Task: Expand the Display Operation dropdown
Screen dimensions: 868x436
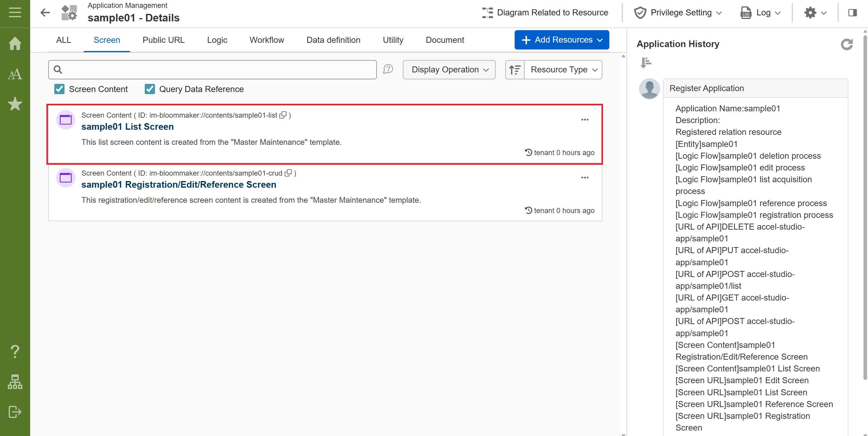Action: point(449,70)
